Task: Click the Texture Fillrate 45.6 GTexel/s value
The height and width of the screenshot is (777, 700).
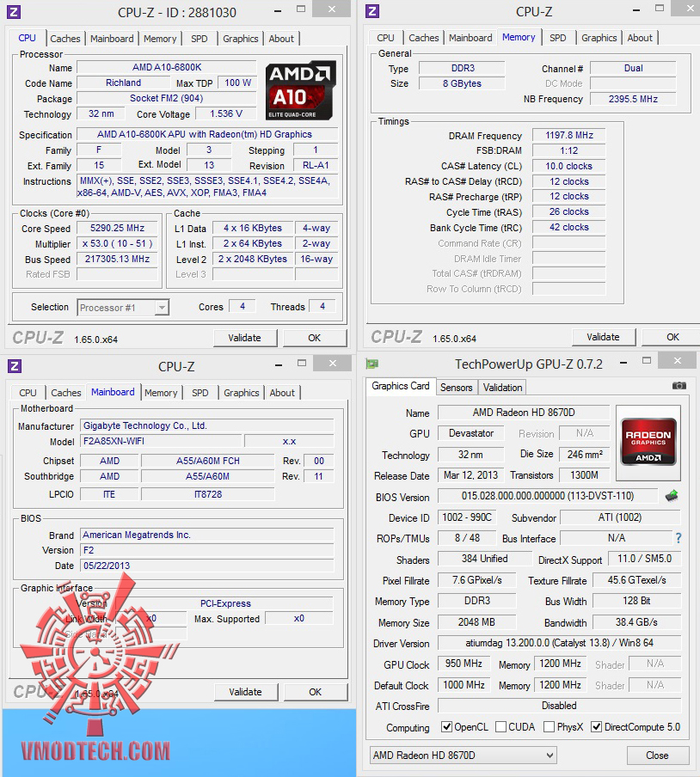Action: (636, 580)
